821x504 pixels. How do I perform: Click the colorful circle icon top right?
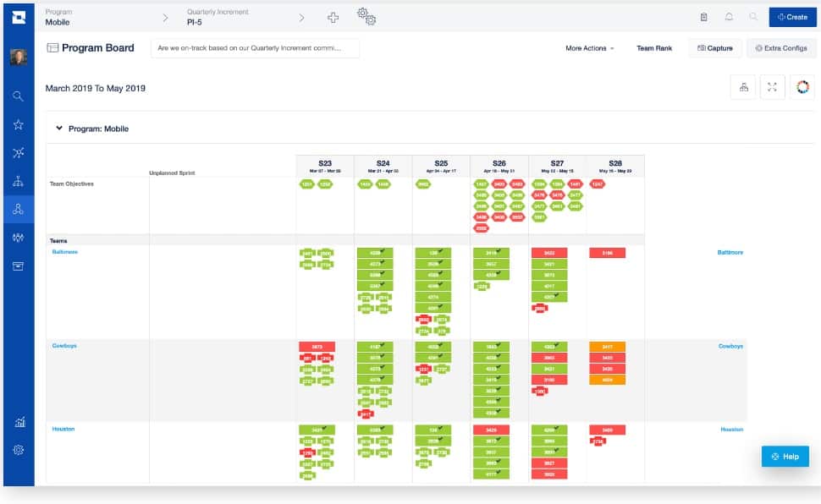click(802, 86)
